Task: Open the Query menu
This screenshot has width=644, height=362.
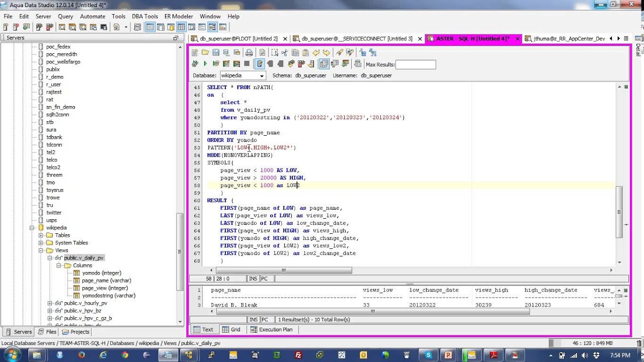Action: (65, 16)
